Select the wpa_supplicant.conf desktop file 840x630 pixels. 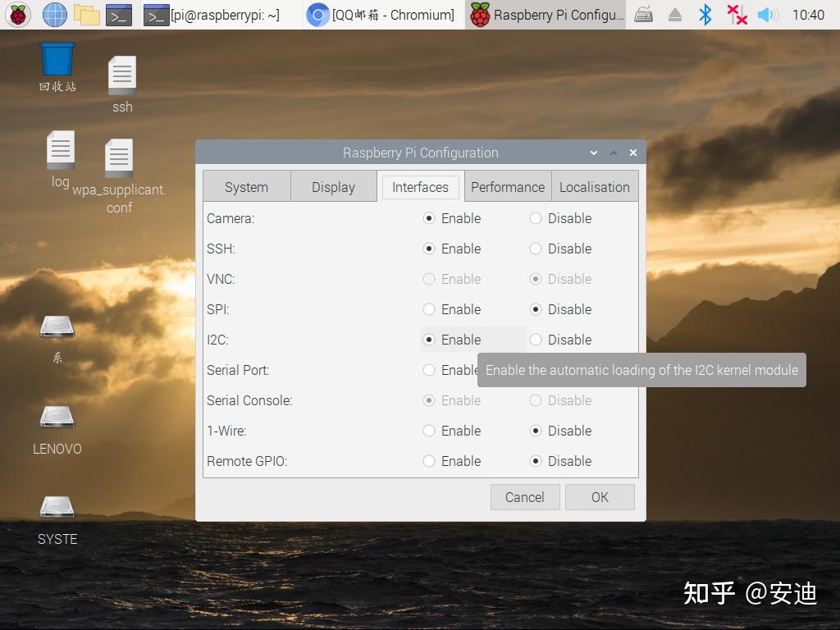[119, 176]
